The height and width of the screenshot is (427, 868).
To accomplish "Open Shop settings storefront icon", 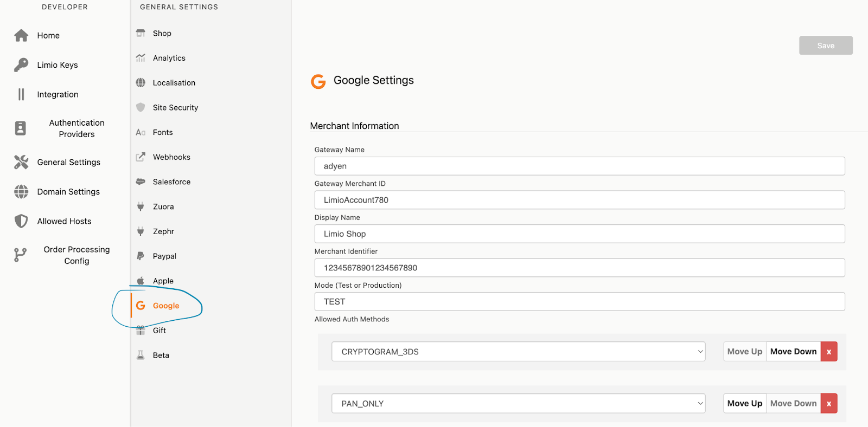I will click(141, 33).
